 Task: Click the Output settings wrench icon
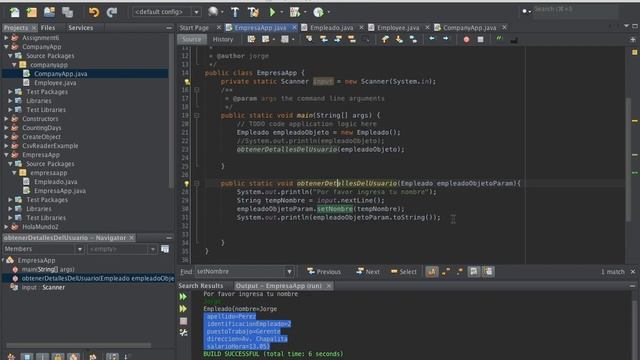(x=183, y=333)
